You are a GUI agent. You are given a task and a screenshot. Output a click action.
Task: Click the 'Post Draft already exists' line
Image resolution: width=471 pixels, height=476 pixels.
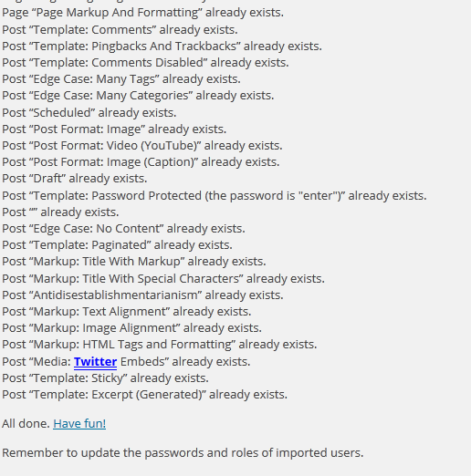coord(75,179)
